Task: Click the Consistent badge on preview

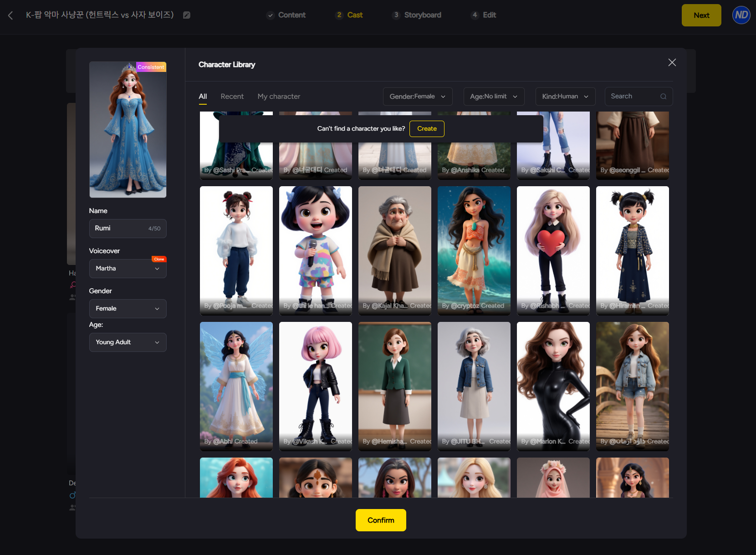Action: tap(151, 67)
